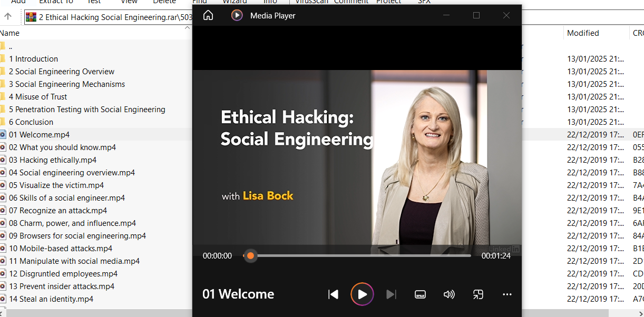Close the Media Player window

(506, 15)
